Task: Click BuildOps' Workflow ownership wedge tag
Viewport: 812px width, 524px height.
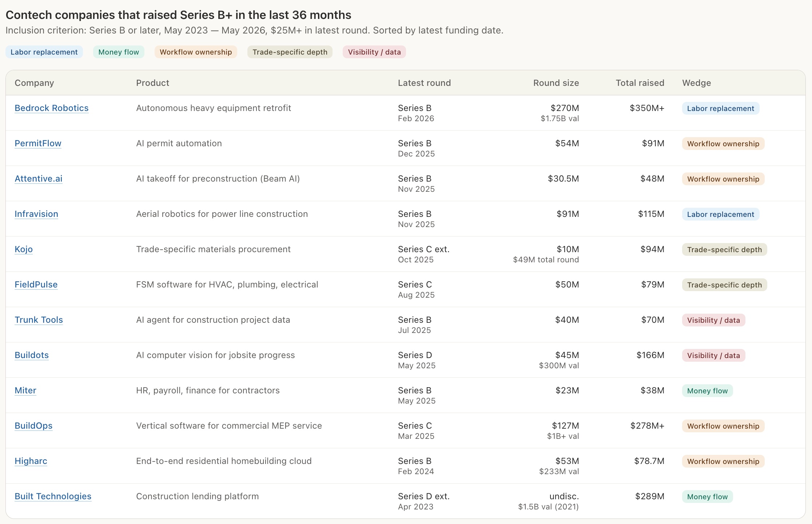Action: (x=723, y=426)
